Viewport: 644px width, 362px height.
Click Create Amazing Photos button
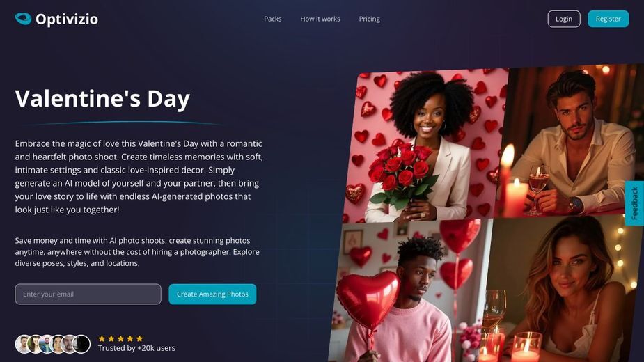pyautogui.click(x=212, y=294)
